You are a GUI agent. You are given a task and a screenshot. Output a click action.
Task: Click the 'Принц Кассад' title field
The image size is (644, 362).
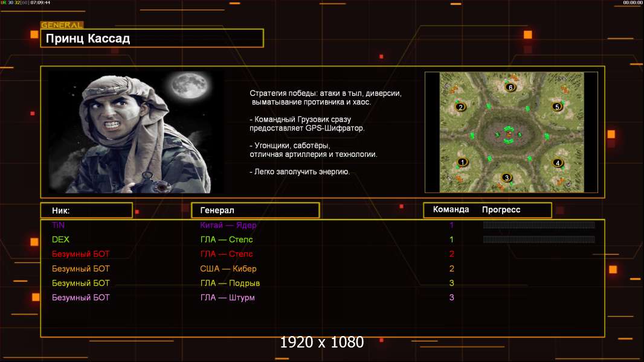pos(152,39)
